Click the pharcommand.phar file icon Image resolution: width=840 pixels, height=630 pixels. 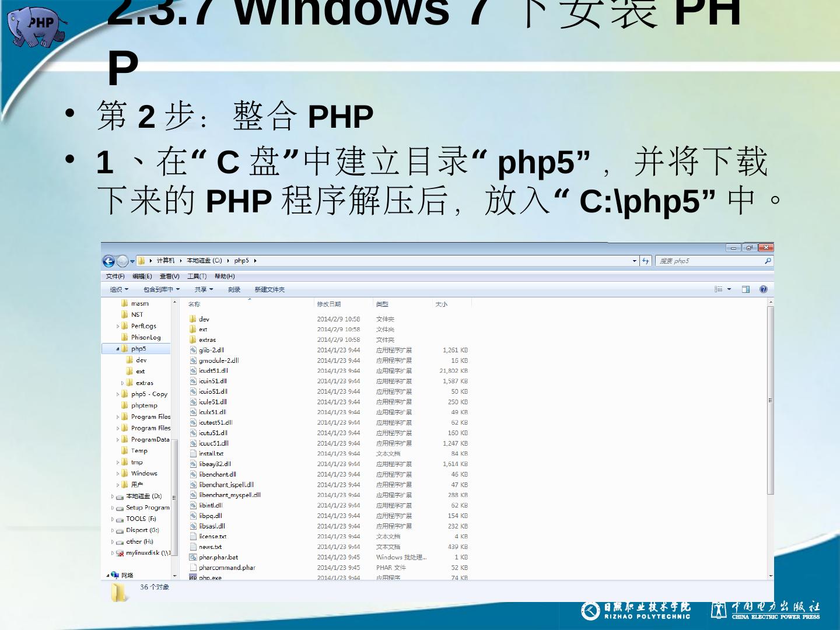(x=193, y=568)
